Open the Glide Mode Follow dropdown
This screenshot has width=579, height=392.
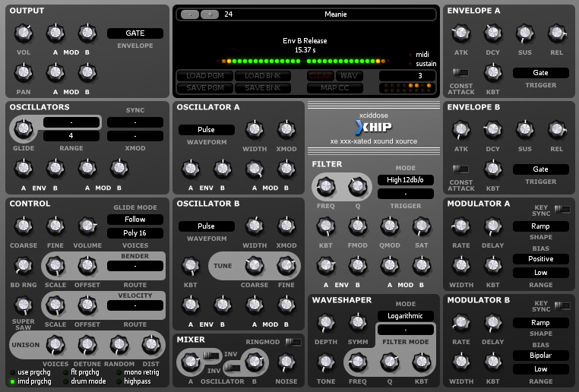coord(135,220)
